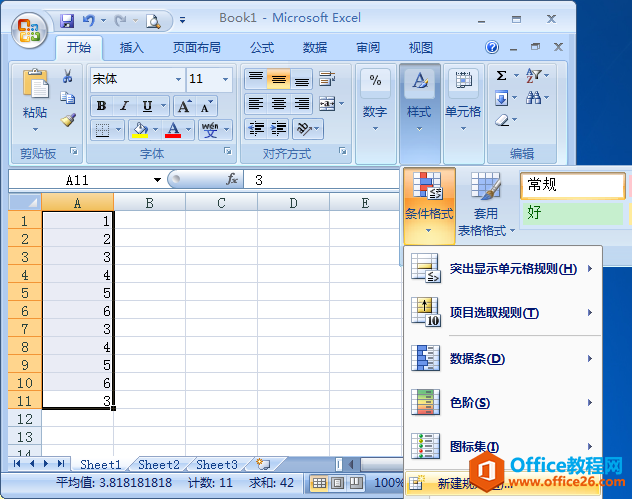Screen dimensions: 632x499
Task: Open Print Preview from quick access toolbar
Action: pos(153,21)
